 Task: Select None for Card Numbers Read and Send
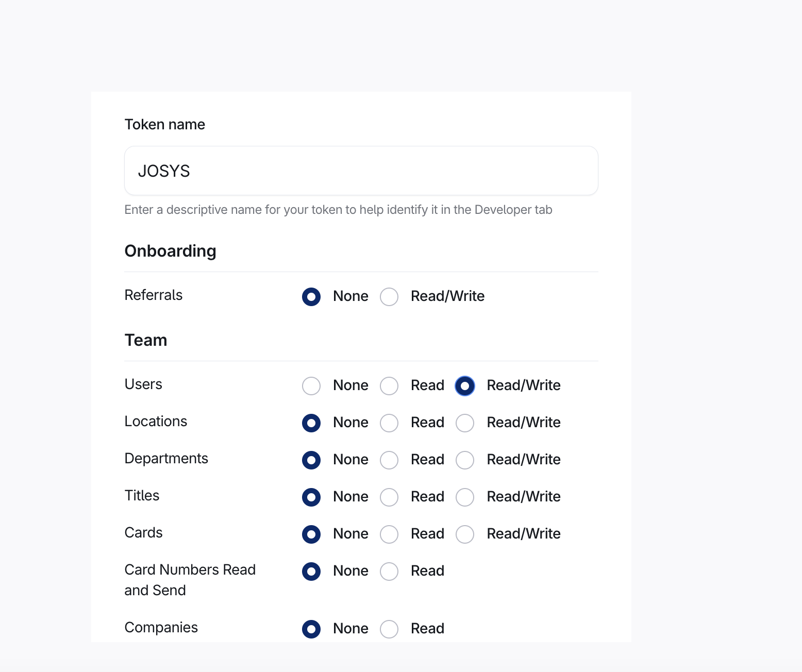311,572
